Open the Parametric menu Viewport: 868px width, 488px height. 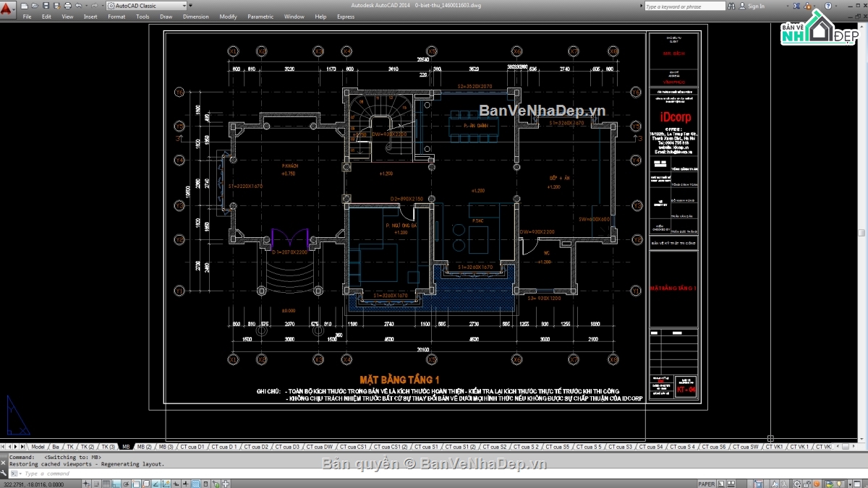260,17
